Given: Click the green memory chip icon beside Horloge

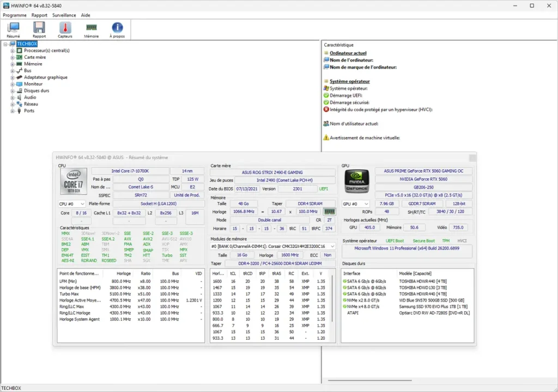Looking at the screenshot, I should 329,211.
